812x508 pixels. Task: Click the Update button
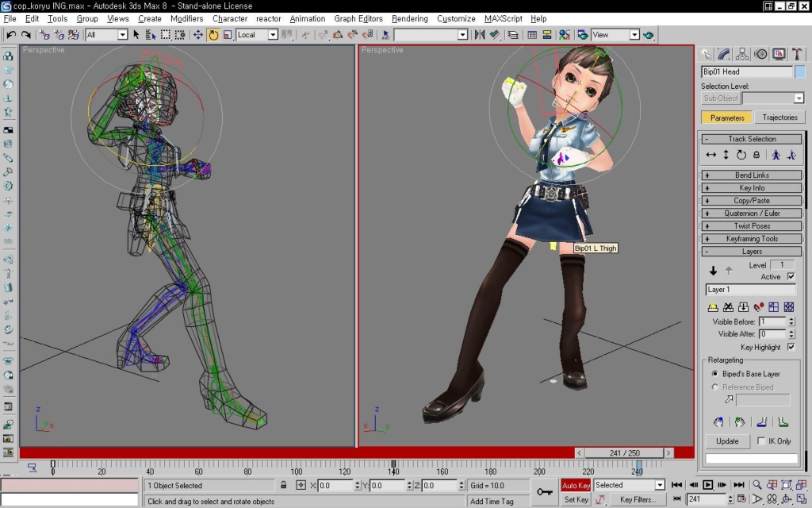coord(727,441)
